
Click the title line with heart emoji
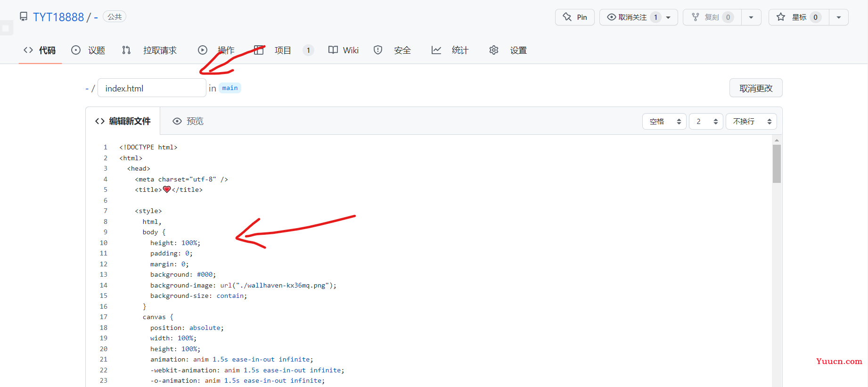169,189
